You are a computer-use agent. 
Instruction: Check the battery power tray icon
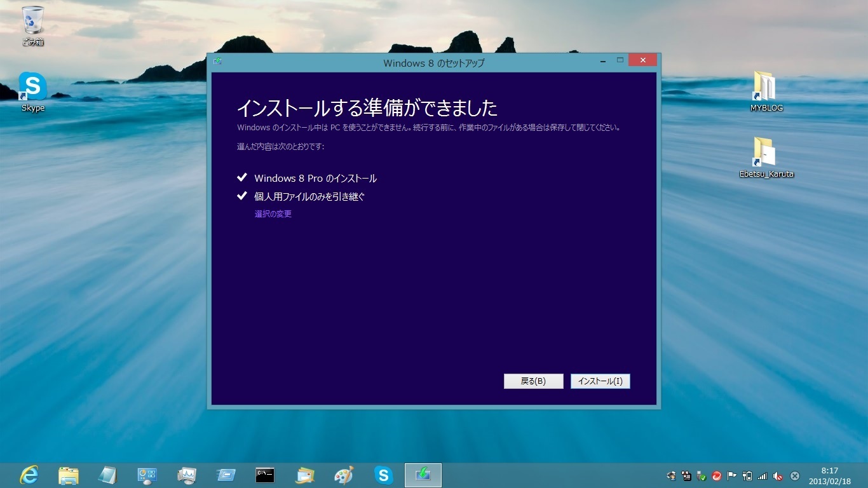747,475
